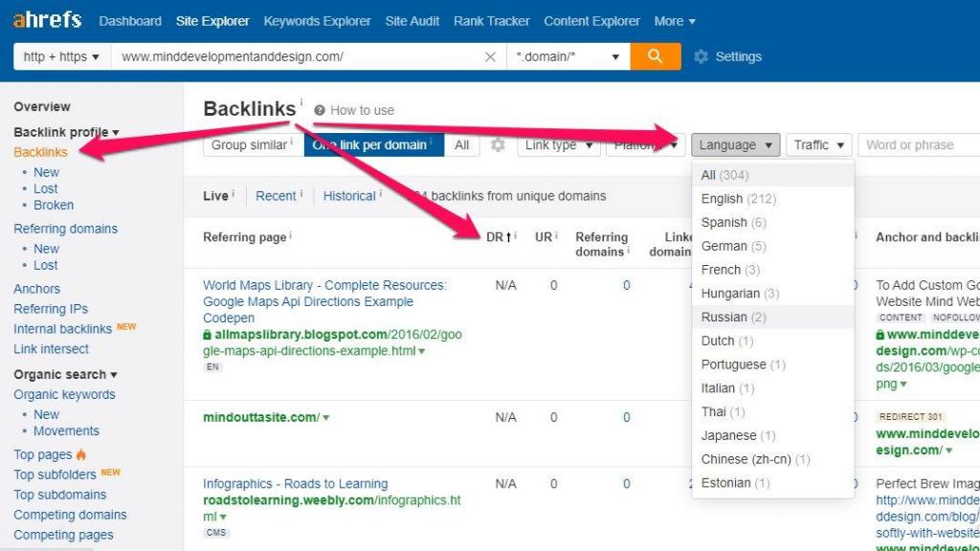The image size is (980, 551).
Task: Select English (212) language option
Action: click(x=772, y=199)
